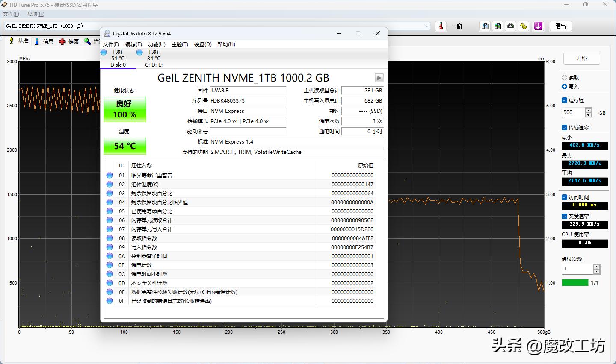Click the 开始 start button
616x364 pixels.
pos(582,59)
